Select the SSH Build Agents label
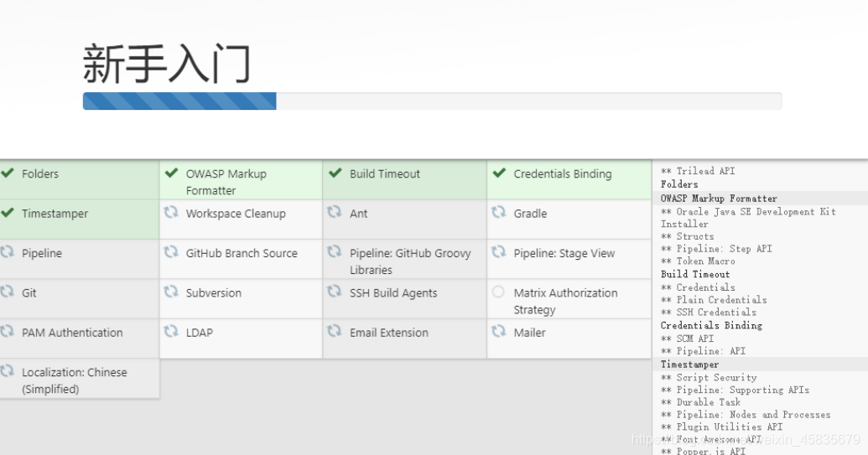This screenshot has width=868, height=455. 393,293
